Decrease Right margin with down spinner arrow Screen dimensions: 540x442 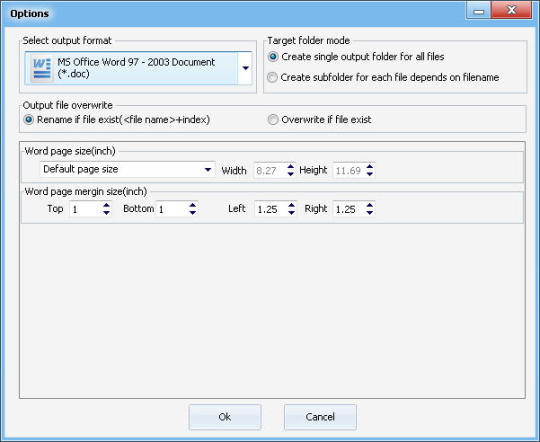[x=370, y=213]
